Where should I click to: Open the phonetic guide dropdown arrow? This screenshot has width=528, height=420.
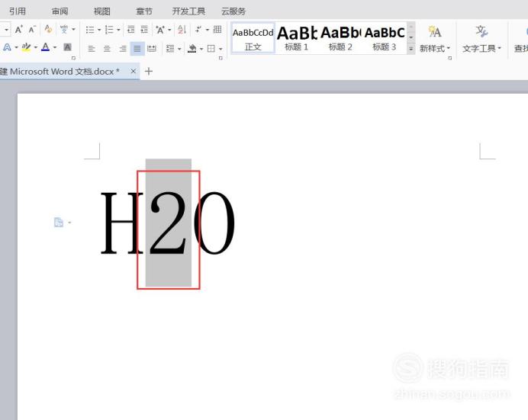73,30
